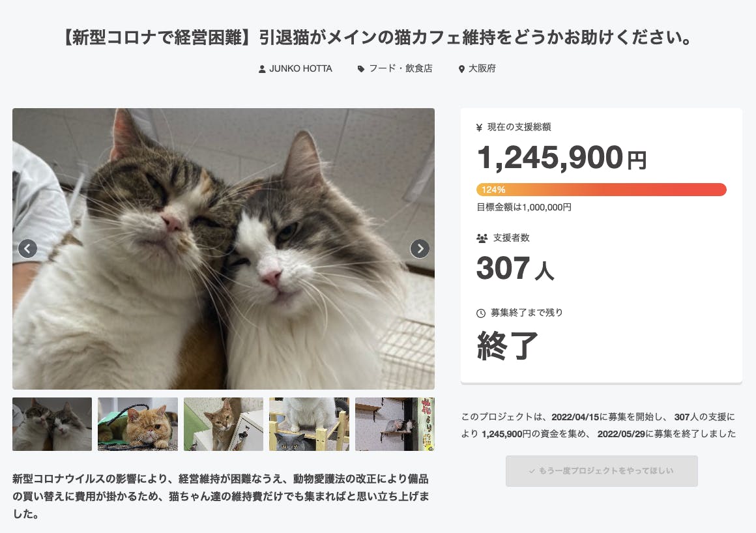The image size is (756, 533).
Task: Click the next image arrow on carousel
Action: 420,248
